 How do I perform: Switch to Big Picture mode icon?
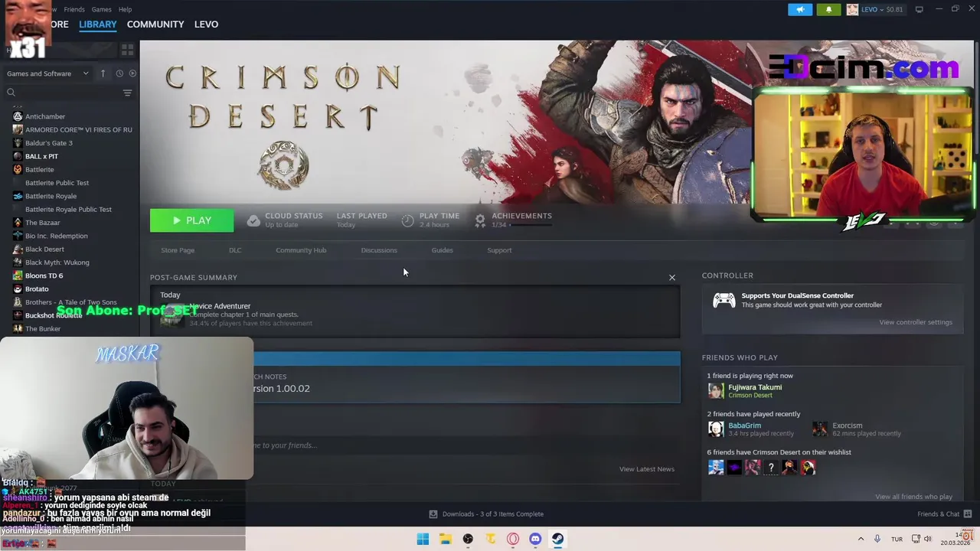pyautogui.click(x=920, y=9)
